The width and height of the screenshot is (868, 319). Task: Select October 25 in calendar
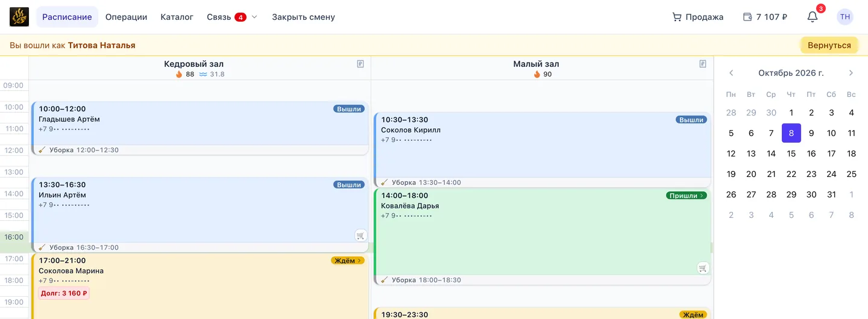(851, 174)
